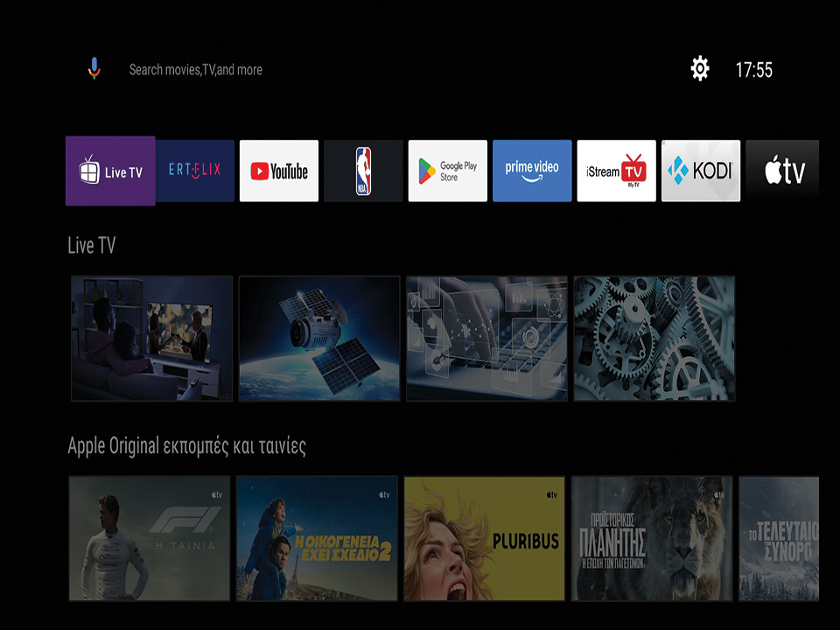Open the iStream TV app

click(617, 171)
